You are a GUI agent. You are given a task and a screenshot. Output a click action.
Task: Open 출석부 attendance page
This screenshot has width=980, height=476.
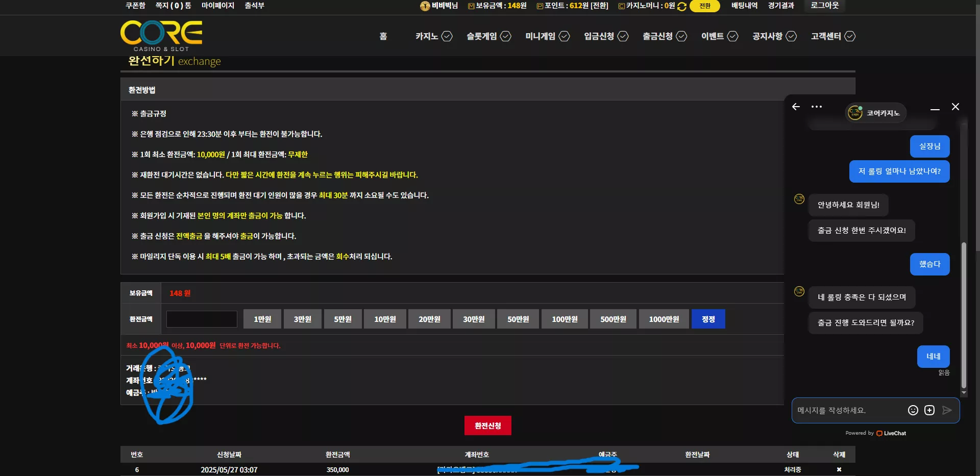(254, 6)
